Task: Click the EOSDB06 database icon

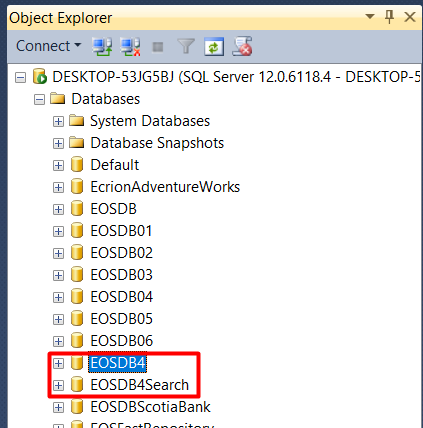Action: tap(77, 341)
